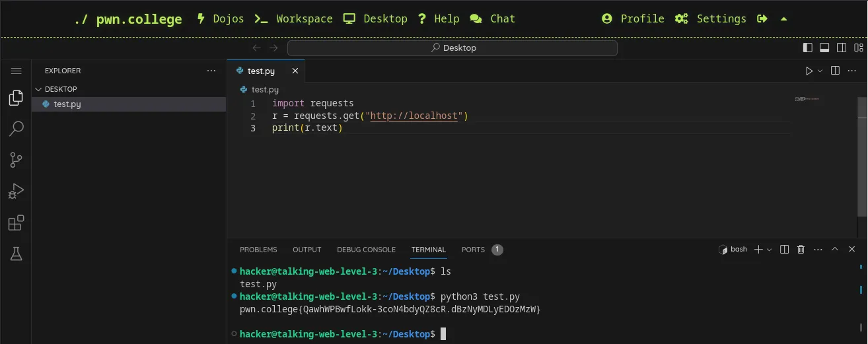The width and height of the screenshot is (868, 344).
Task: Open the Dojos navigation link
Action: coord(221,18)
